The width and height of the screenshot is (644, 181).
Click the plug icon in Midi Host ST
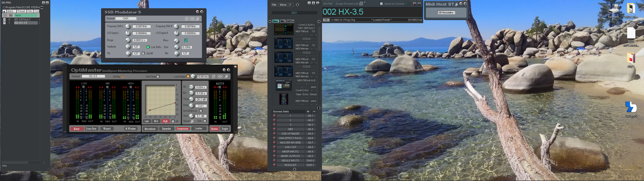(456, 4)
